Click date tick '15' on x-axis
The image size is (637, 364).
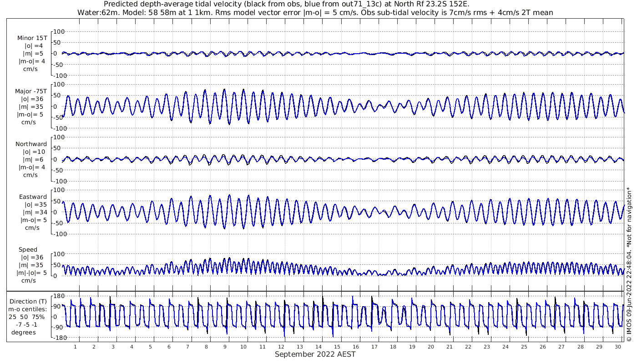click(x=337, y=347)
